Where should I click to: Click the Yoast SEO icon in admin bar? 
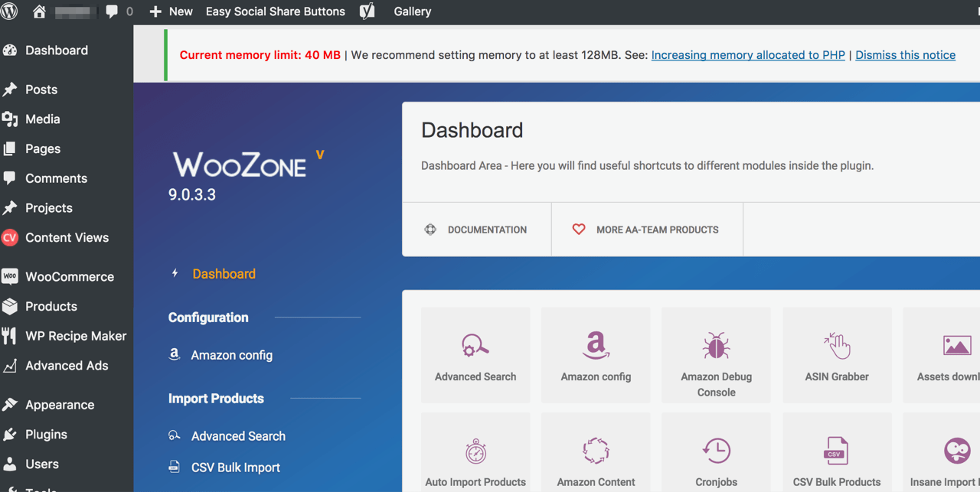click(x=367, y=11)
